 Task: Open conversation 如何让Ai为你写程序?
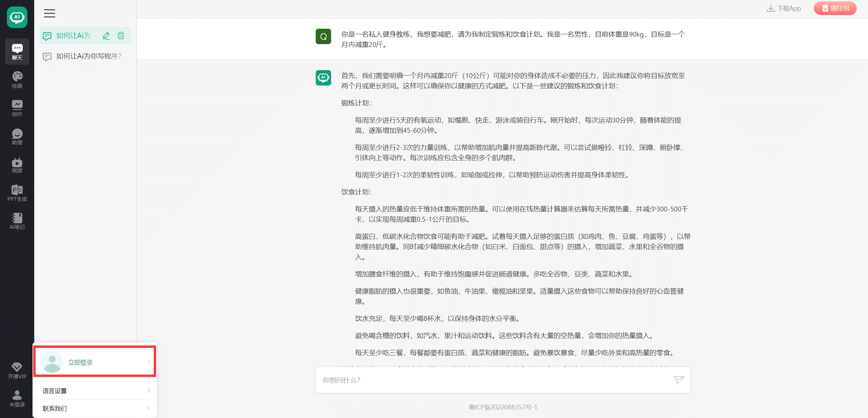pos(88,56)
